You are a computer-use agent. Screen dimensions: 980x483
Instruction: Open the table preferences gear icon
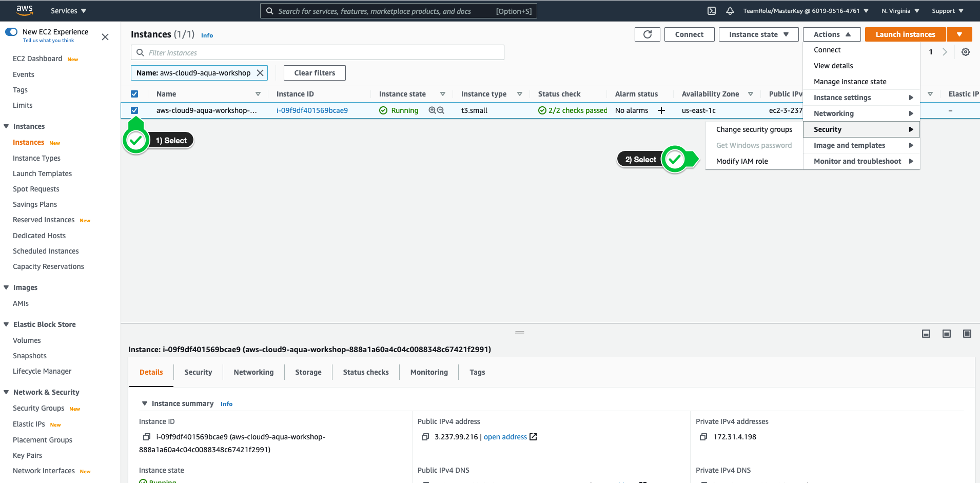click(x=966, y=52)
